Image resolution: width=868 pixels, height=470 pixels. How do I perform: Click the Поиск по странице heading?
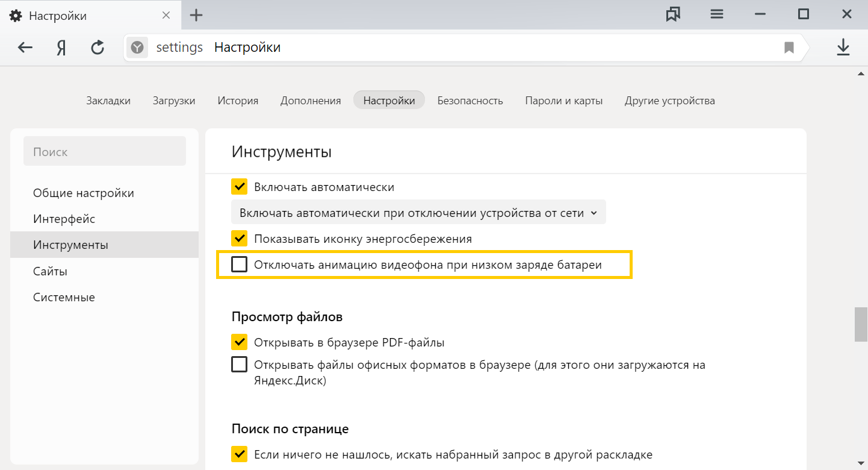(x=290, y=429)
